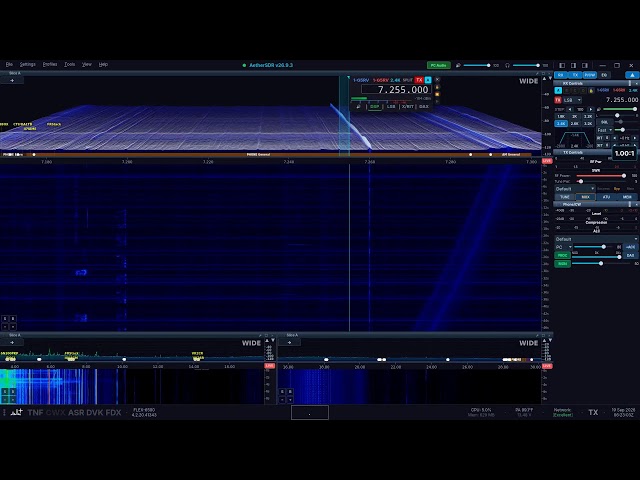Open the TX profile Default dropdown
Viewport: 640px width, 480px height.
tap(575, 189)
